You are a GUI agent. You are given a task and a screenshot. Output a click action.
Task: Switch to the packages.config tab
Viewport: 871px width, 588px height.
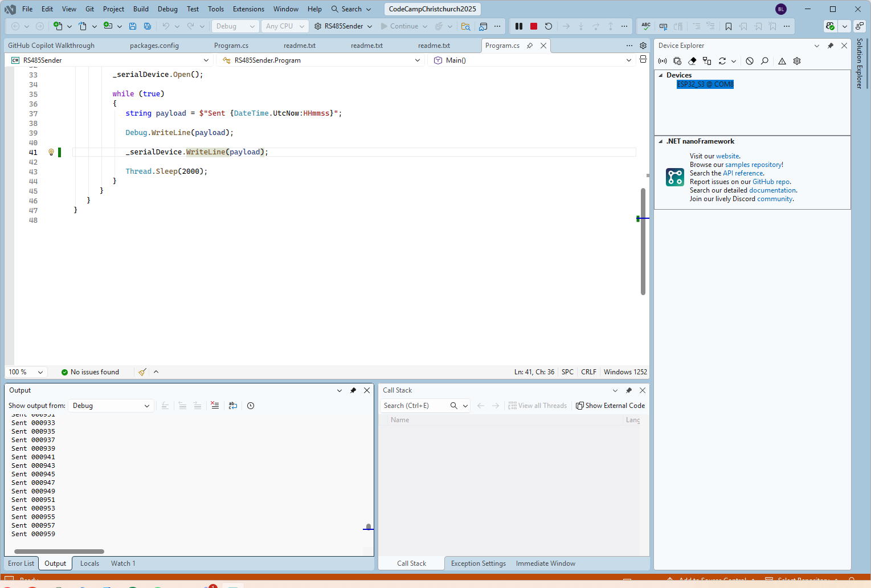154,46
